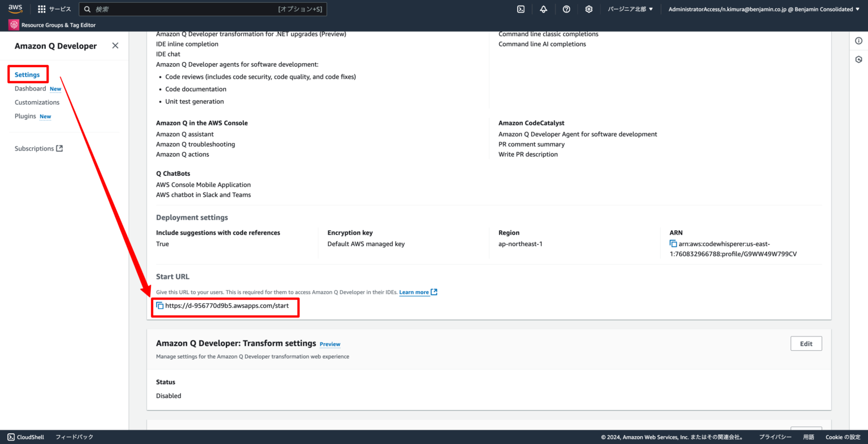Launch CloudShell from the footer bar
This screenshot has height=444, width=868.
coord(25,437)
